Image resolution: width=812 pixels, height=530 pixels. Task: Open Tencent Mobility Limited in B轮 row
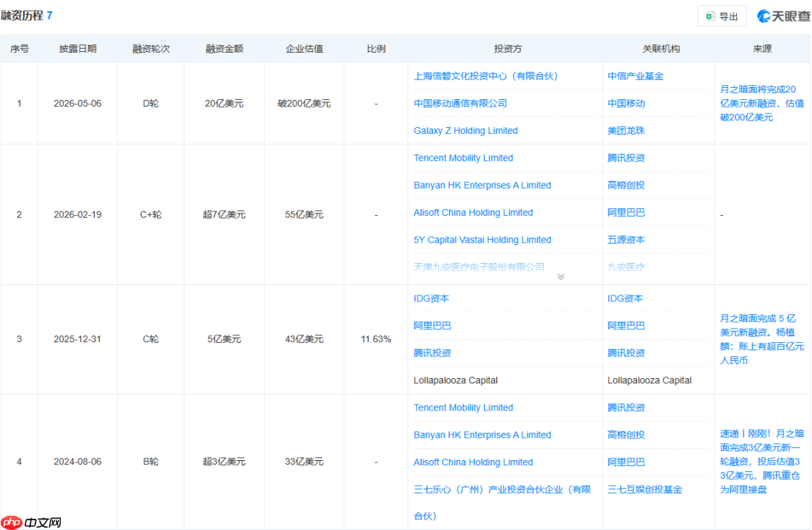coord(463,408)
